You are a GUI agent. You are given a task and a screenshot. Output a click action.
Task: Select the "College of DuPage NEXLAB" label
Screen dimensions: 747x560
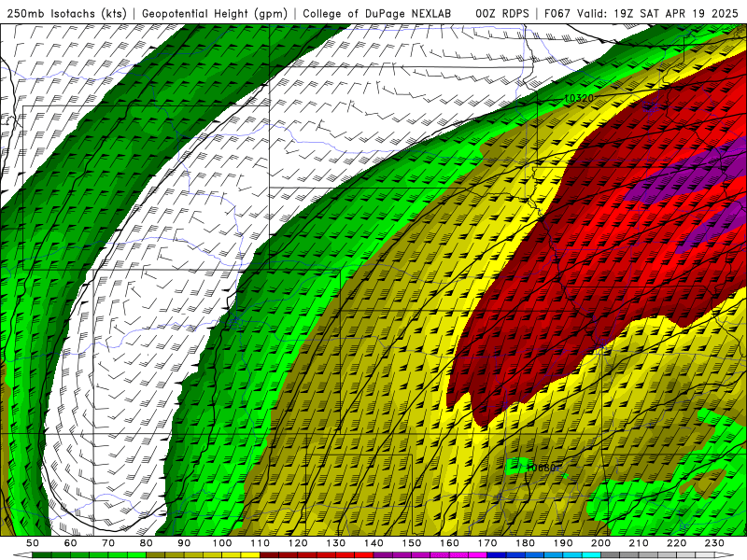(377, 13)
